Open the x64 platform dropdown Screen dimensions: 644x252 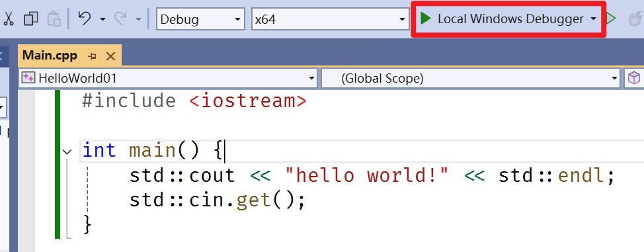click(x=331, y=19)
